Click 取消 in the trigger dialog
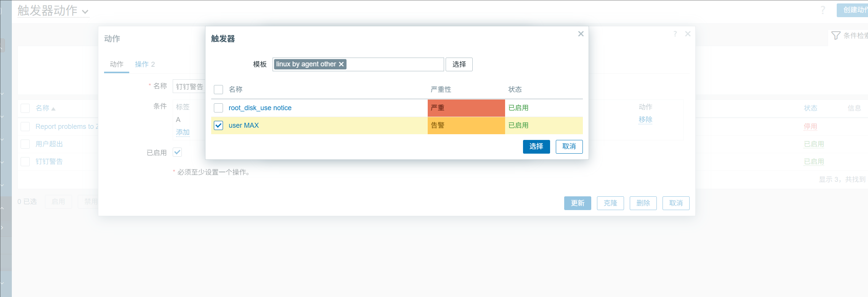 (569, 147)
